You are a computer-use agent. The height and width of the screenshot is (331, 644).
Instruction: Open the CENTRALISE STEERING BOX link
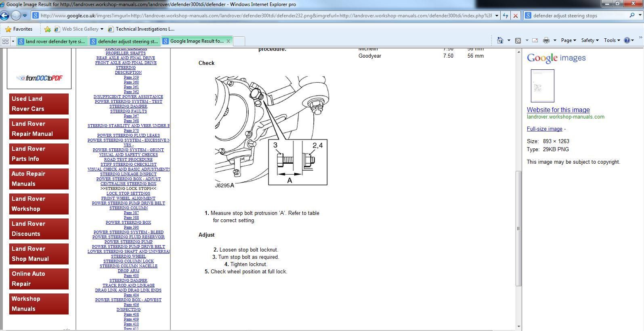point(128,184)
